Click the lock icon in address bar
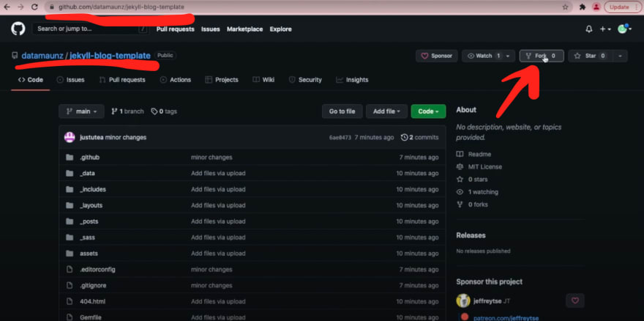This screenshot has width=644, height=321. point(51,7)
